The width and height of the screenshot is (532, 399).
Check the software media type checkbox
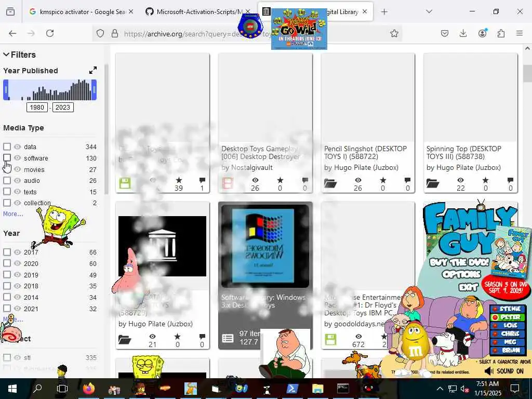click(7, 158)
